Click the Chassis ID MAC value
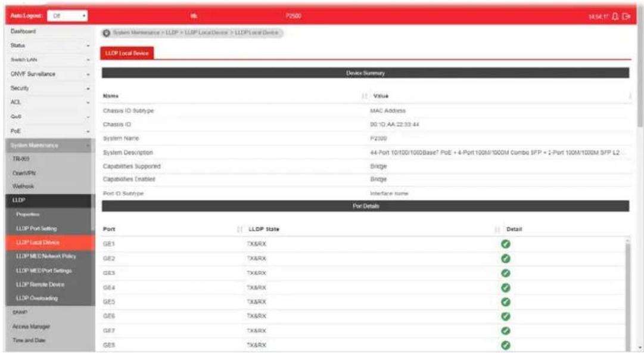The image size is (644, 353). [394, 125]
